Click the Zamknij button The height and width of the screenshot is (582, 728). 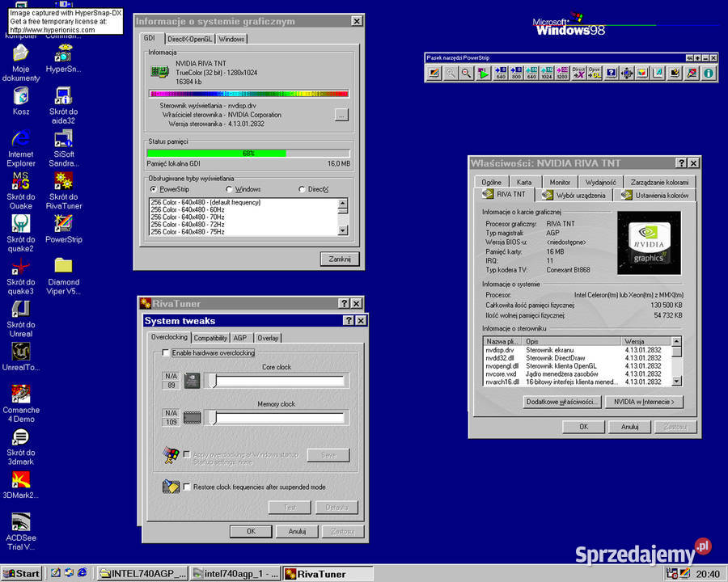[340, 259]
